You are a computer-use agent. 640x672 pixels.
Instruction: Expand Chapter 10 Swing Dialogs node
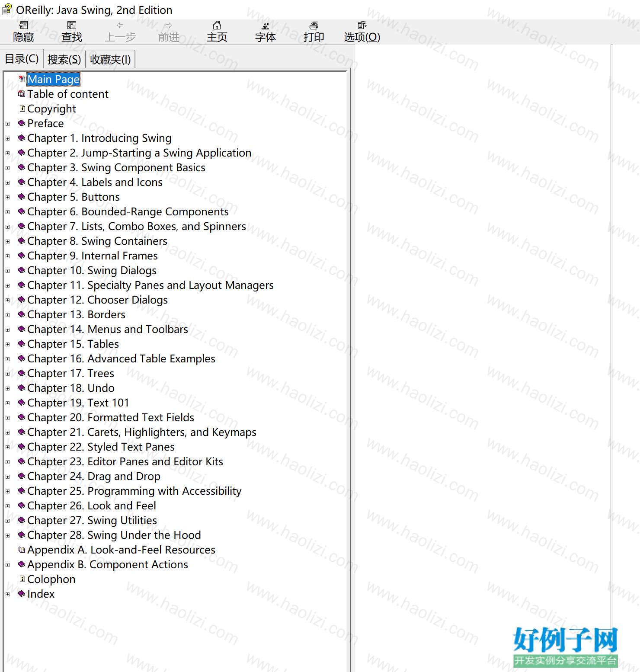coord(7,271)
